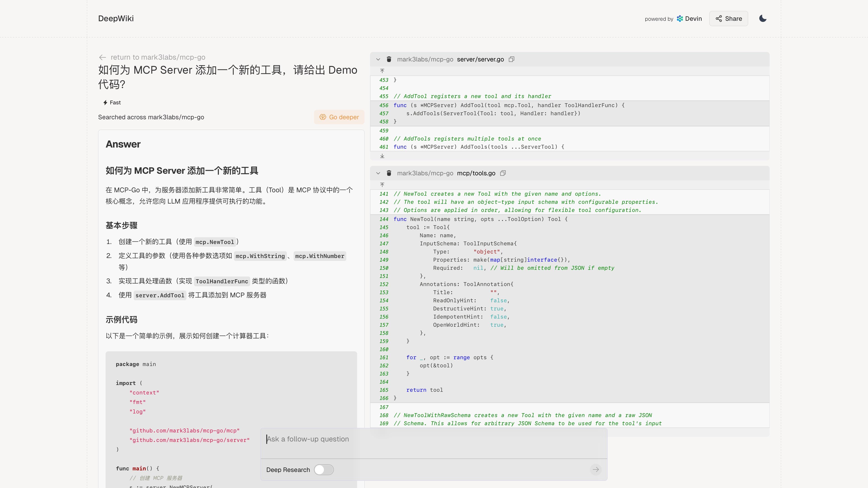Click GitHub icon beside mcp/tools.go
This screenshot has height=488, width=868.
389,173
